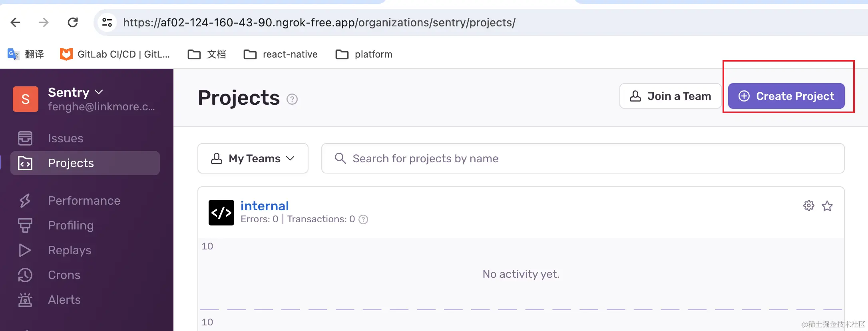Click the Projects code-folder icon
Viewport: 868px width, 331px height.
25,163
